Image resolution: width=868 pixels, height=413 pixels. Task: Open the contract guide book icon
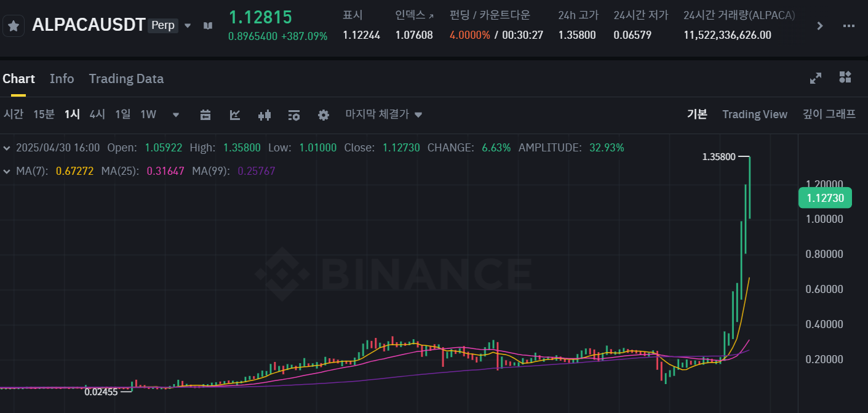(208, 26)
